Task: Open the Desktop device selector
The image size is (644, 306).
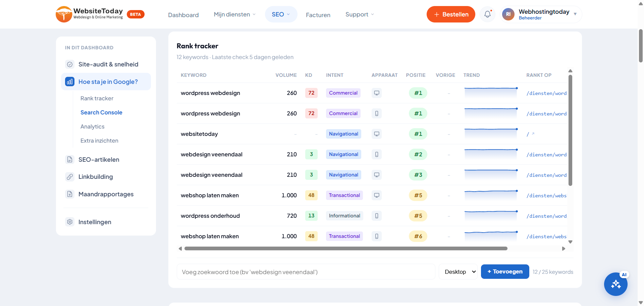Action: 458,272
